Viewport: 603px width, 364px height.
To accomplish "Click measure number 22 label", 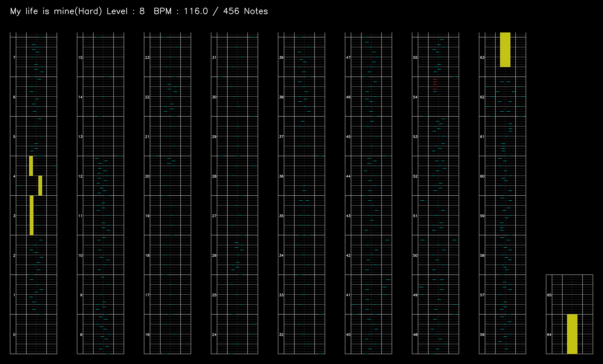I will 147,97.
